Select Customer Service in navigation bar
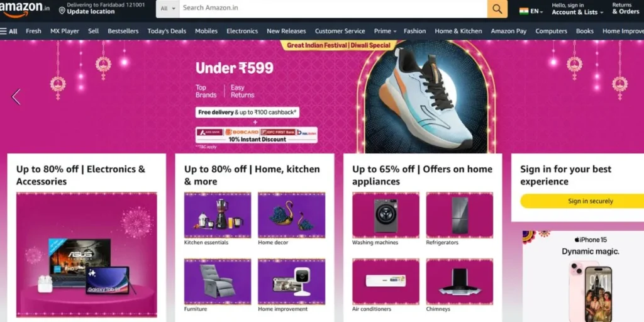The image size is (644, 322). pyautogui.click(x=340, y=31)
